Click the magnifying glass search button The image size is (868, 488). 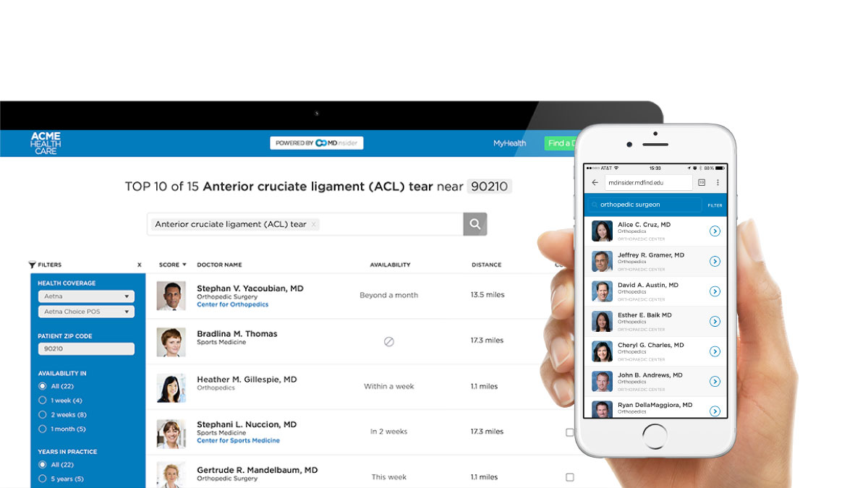475,224
